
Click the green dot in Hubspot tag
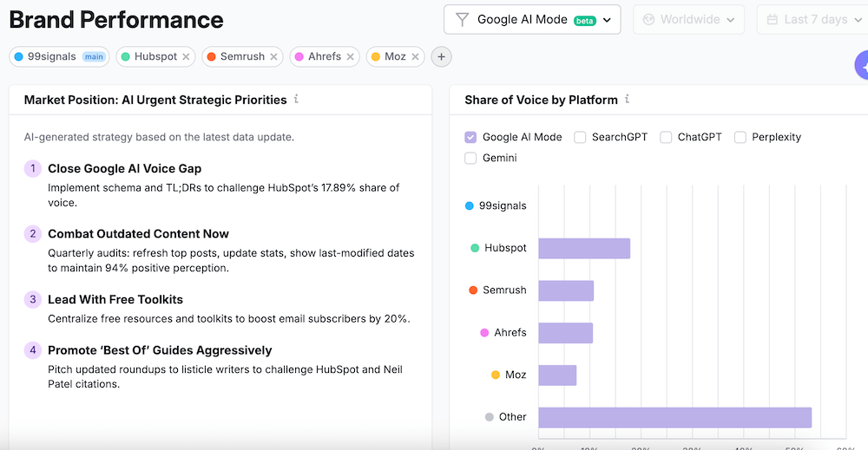click(126, 57)
